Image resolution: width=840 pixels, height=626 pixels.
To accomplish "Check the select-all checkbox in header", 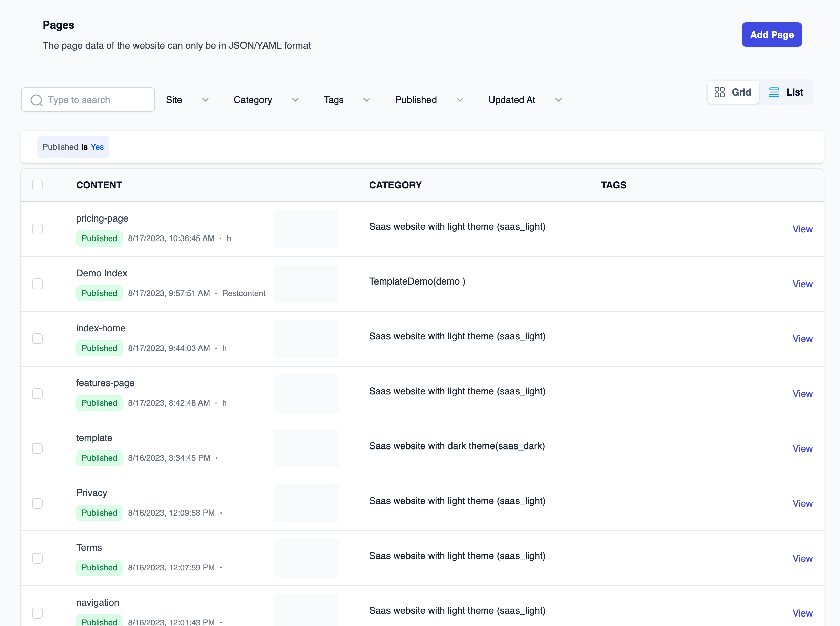I will coord(37,185).
